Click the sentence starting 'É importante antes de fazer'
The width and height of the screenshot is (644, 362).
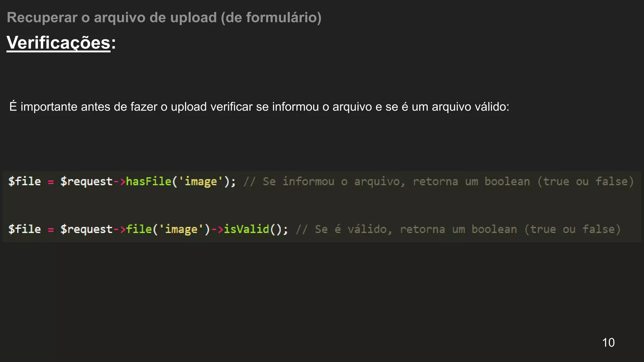pyautogui.click(x=259, y=107)
